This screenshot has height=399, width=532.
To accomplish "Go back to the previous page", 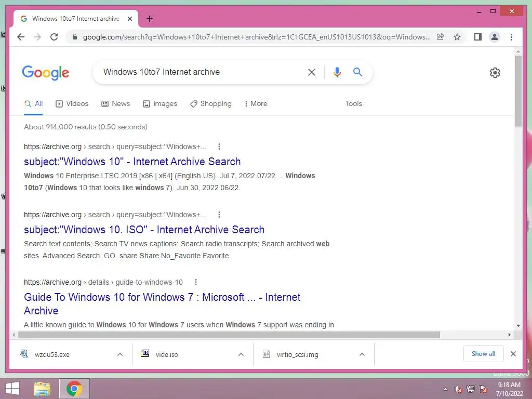I will click(21, 37).
